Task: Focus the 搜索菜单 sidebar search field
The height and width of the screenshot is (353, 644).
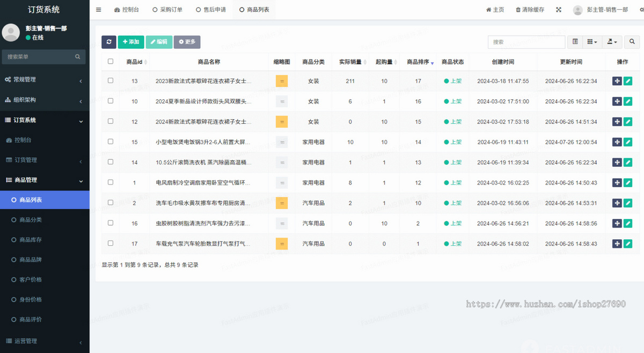Action: (x=38, y=57)
